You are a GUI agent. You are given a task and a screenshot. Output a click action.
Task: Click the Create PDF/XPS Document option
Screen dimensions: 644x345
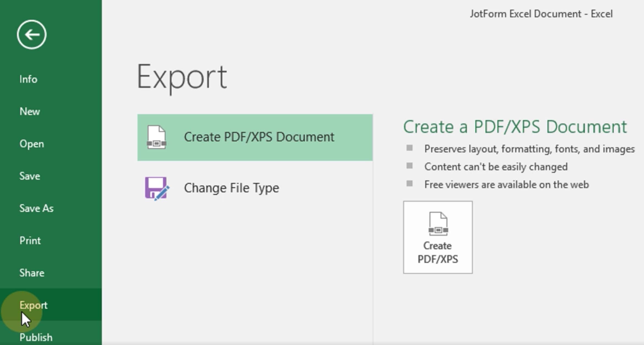point(256,136)
